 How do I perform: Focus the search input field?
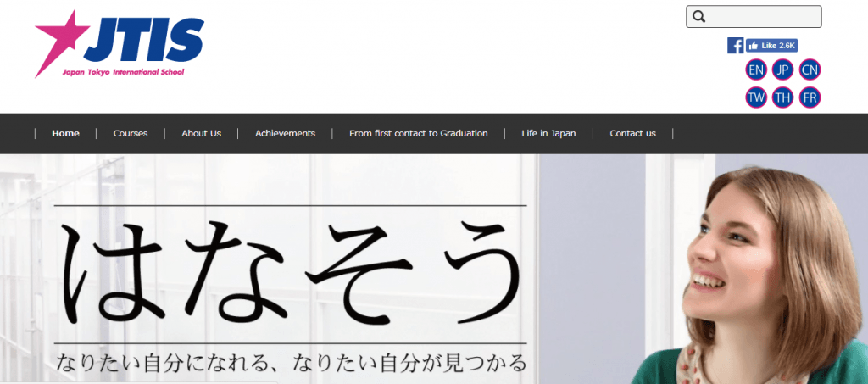[763, 17]
